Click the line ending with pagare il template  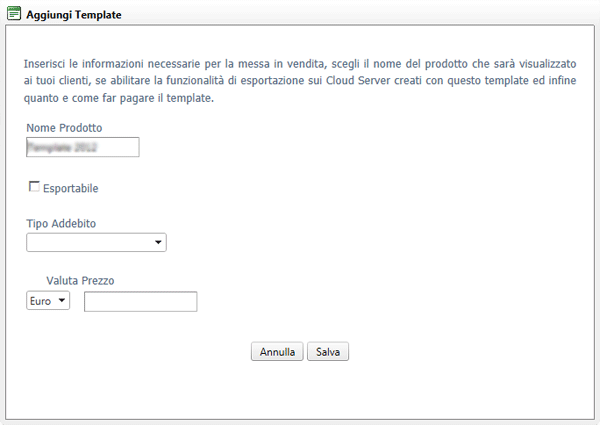[119, 98]
